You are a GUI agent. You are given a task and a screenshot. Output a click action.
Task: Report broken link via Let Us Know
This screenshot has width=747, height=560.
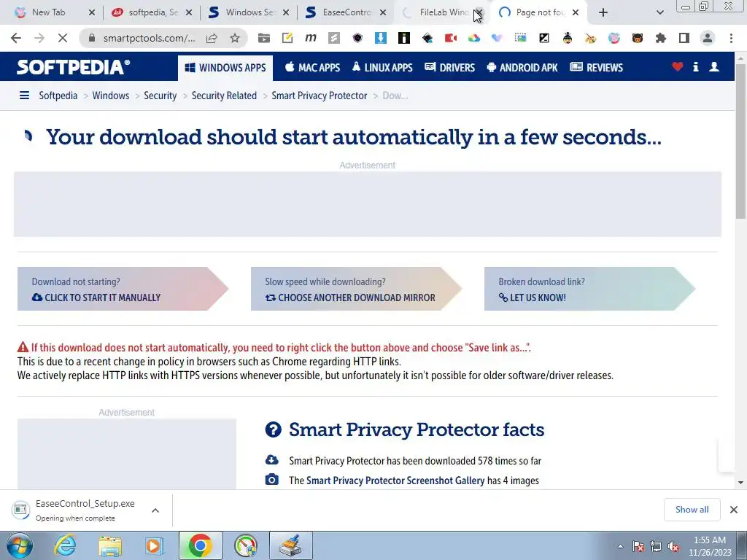(x=589, y=289)
